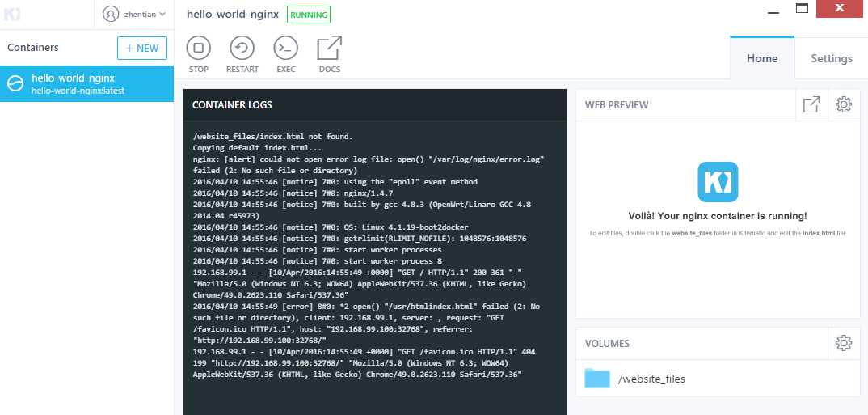Close the Kitematic window
This screenshot has height=415, width=868.
tap(840, 8)
